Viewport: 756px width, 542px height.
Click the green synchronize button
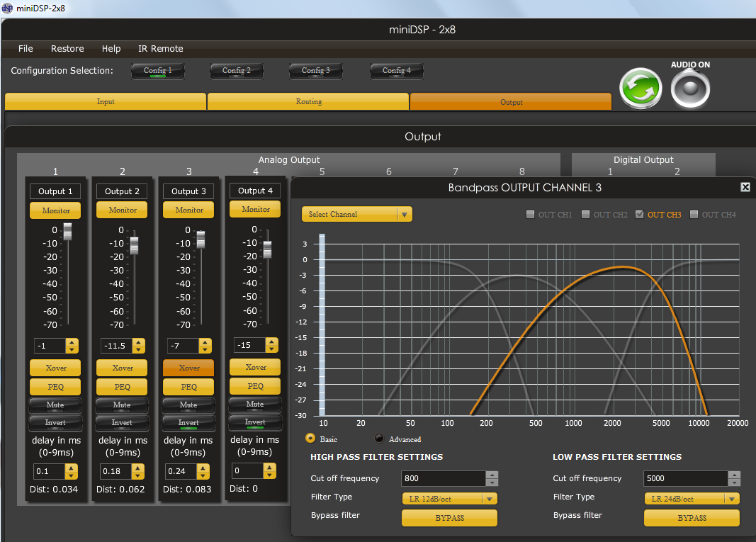(x=641, y=89)
